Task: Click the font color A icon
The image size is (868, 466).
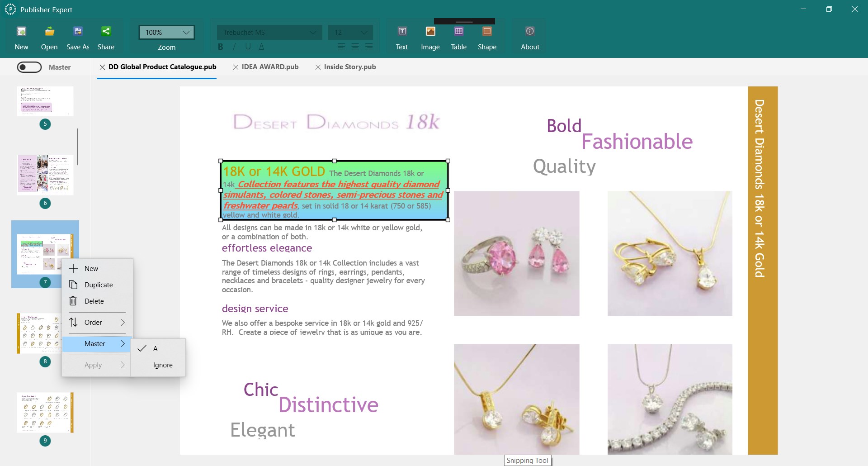Action: [x=261, y=47]
